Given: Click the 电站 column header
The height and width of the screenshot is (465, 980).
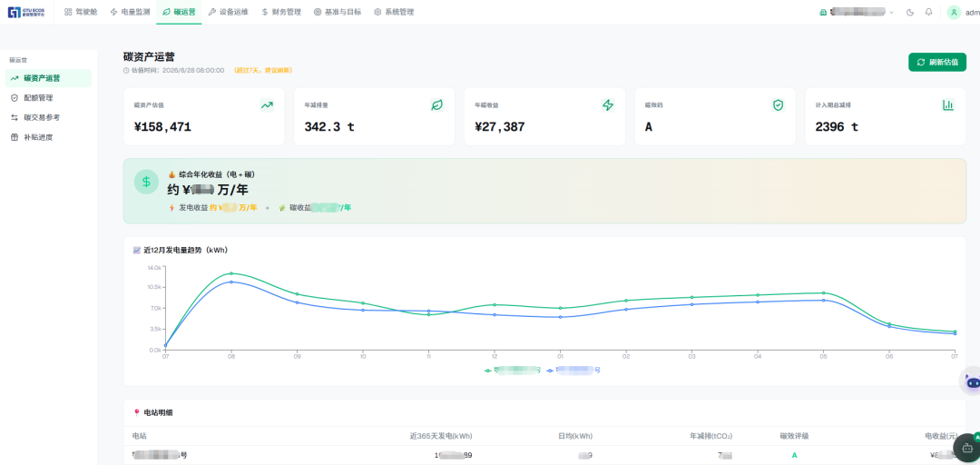Looking at the screenshot, I should point(140,436).
